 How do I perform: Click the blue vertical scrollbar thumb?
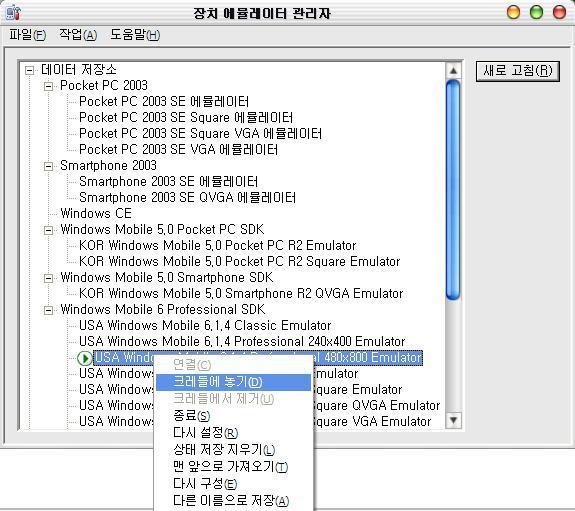coord(454,190)
